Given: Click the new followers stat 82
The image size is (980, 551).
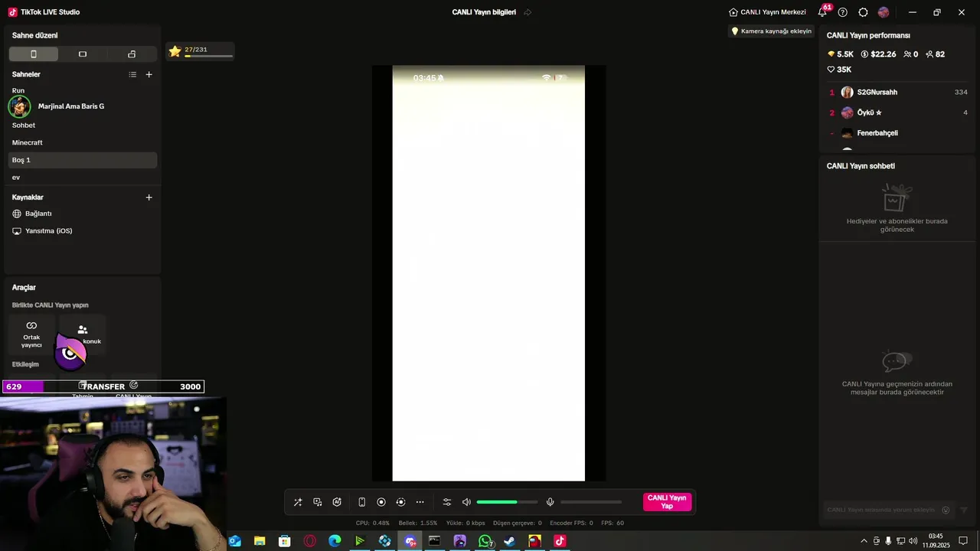Looking at the screenshot, I should point(935,54).
